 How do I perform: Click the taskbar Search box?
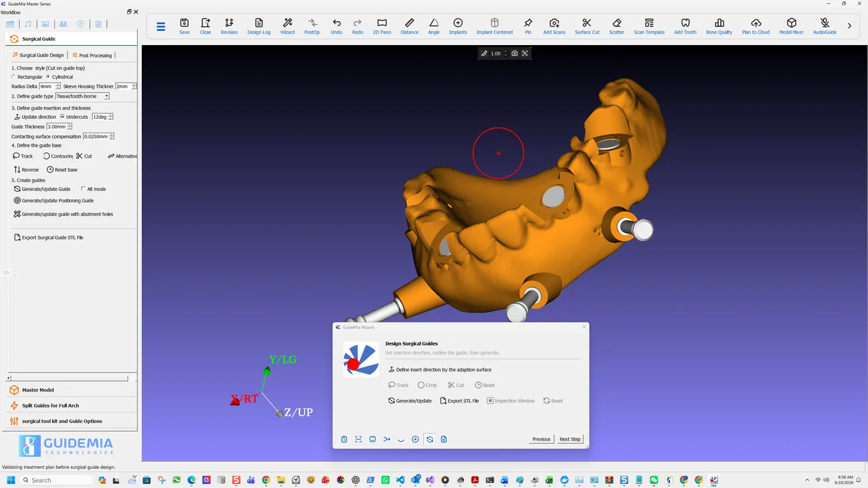point(56,480)
